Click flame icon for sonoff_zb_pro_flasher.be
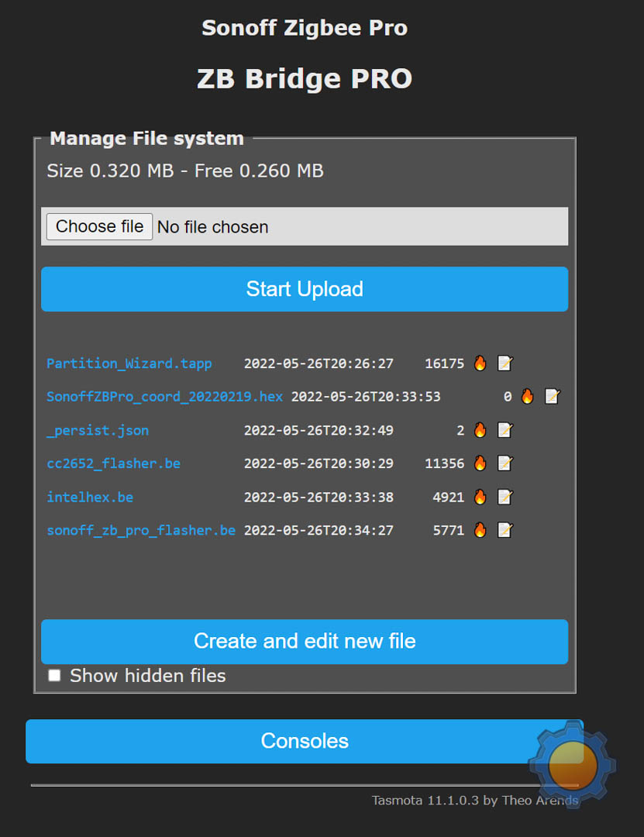 tap(480, 529)
